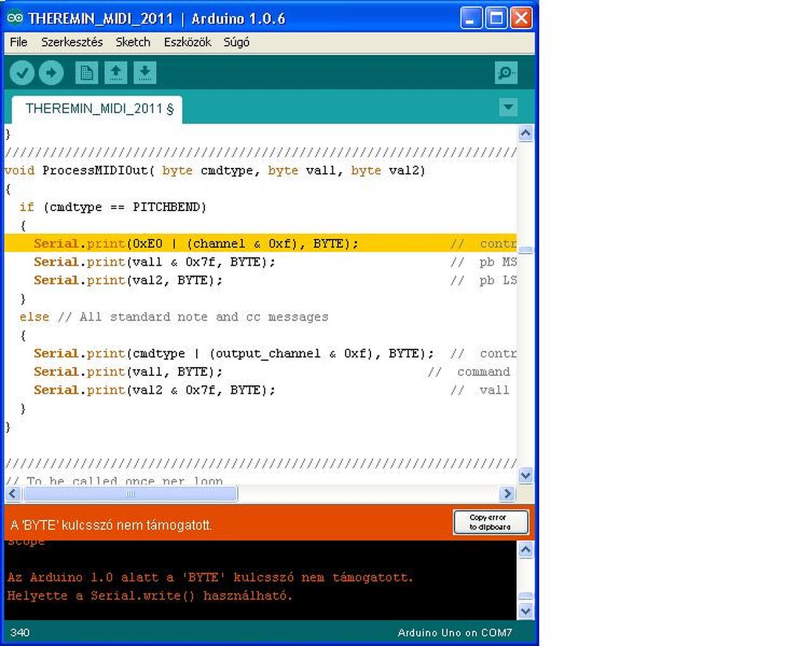Select the THEREMIN_MIDI_2011 sketch tab
The height and width of the screenshot is (646, 812).
tap(98, 109)
